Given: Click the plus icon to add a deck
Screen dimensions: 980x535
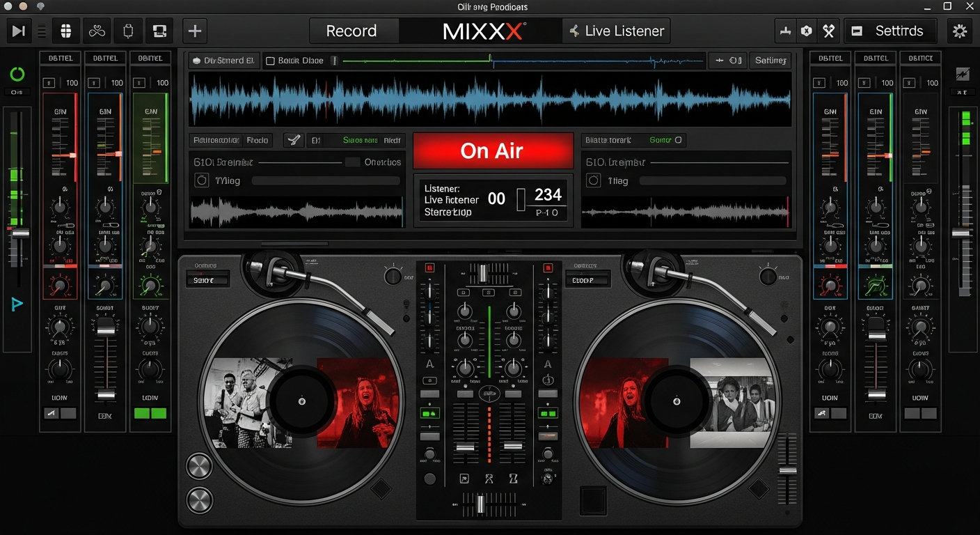Looking at the screenshot, I should 194,31.
